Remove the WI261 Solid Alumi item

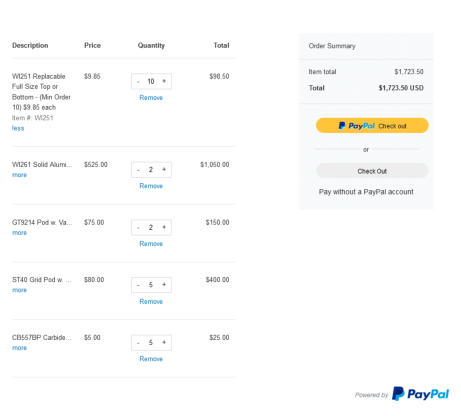click(151, 186)
